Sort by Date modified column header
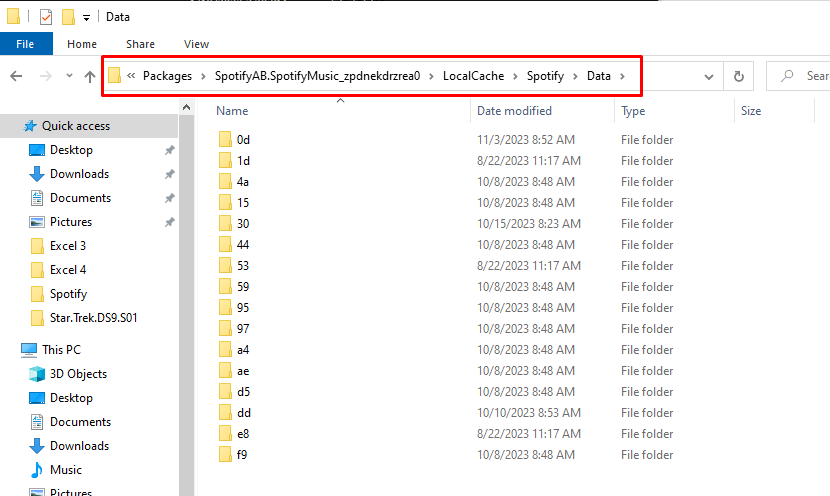The image size is (830, 496). [514, 111]
